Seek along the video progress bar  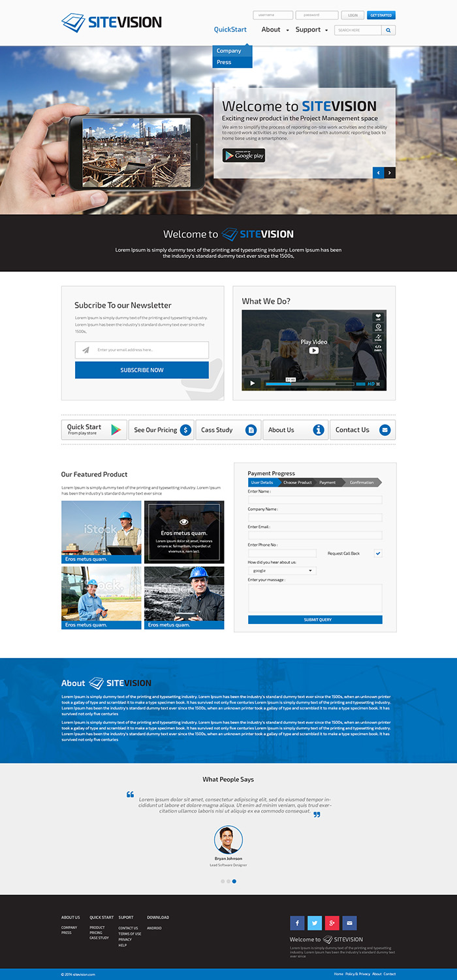tap(309, 384)
